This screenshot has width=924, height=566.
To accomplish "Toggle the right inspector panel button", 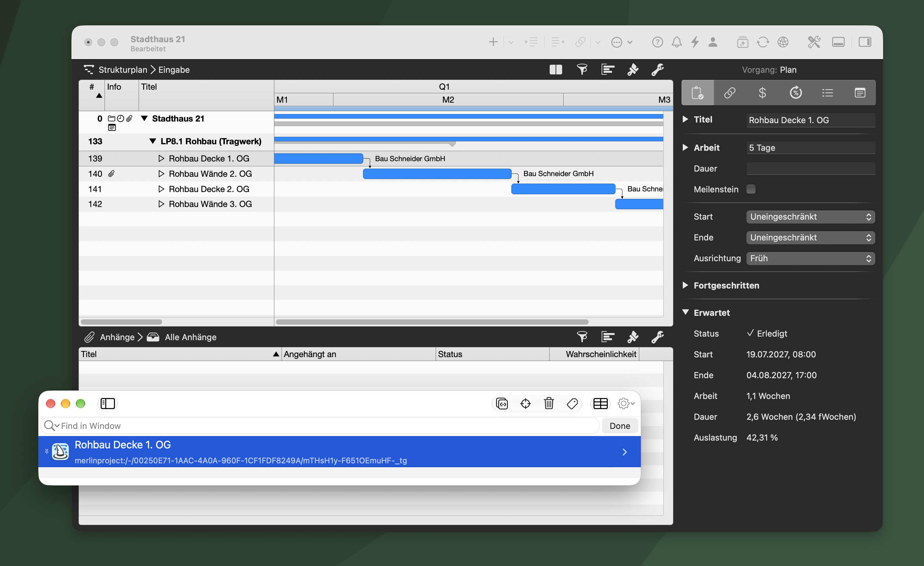I will point(865,42).
